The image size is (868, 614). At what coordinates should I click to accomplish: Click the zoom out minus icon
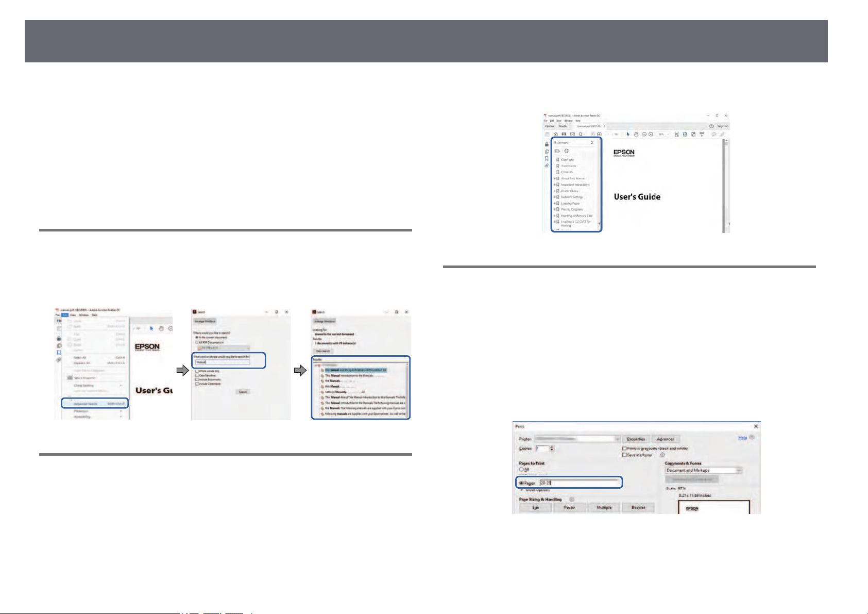pos(644,134)
